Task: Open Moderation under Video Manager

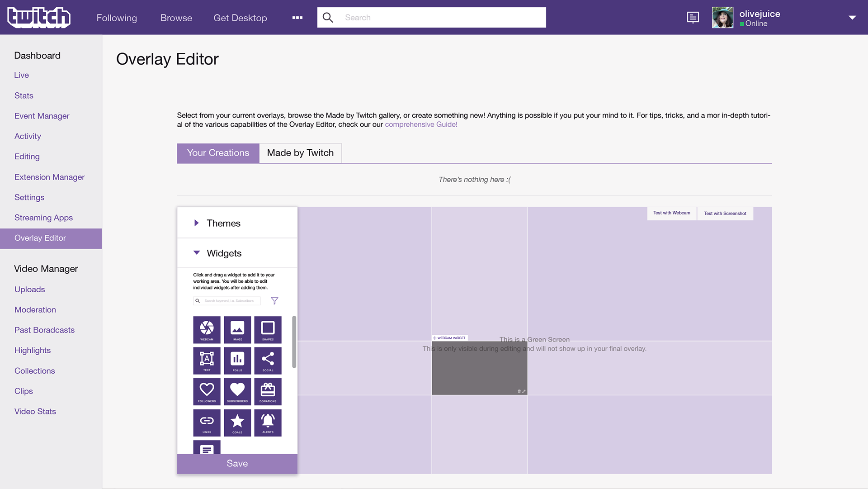Action: click(35, 310)
